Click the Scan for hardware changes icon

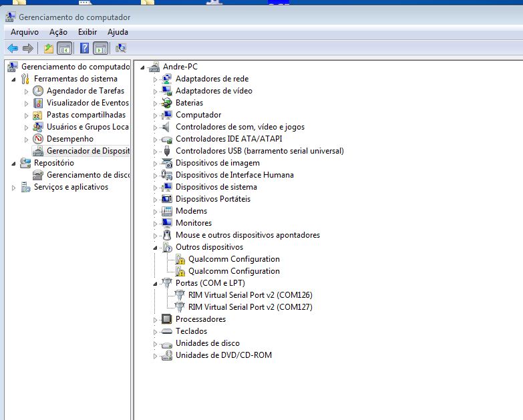[121, 49]
